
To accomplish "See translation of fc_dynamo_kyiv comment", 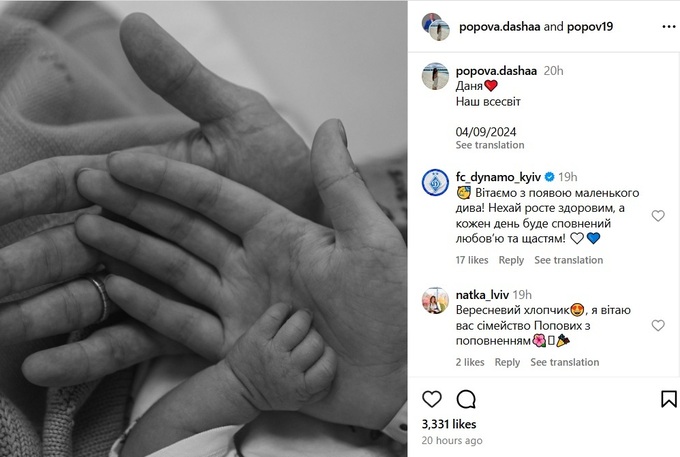I will point(569,260).
